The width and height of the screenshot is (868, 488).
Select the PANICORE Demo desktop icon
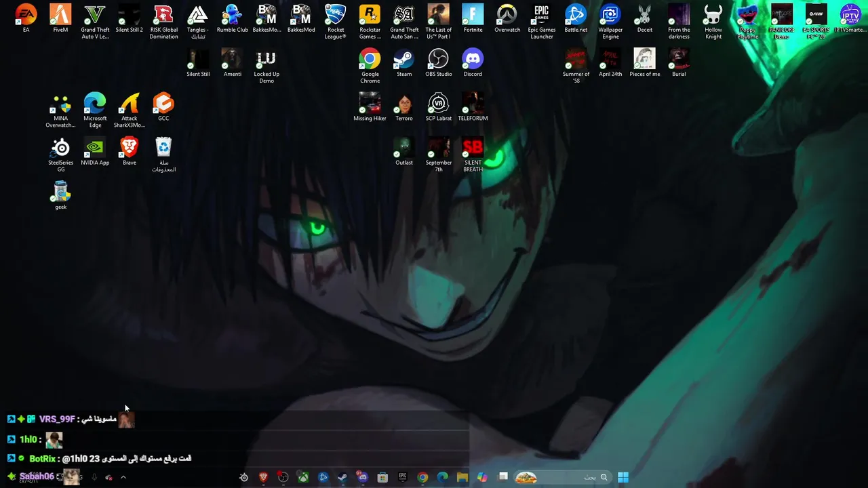point(782,22)
